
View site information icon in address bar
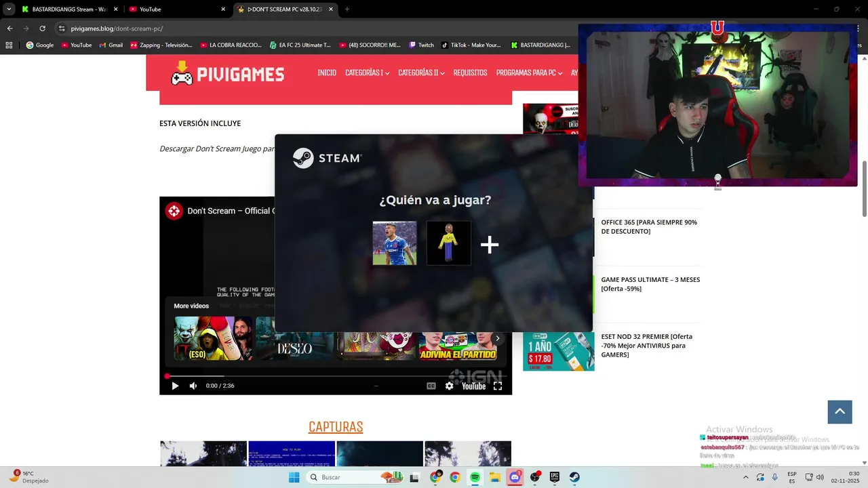tap(62, 28)
